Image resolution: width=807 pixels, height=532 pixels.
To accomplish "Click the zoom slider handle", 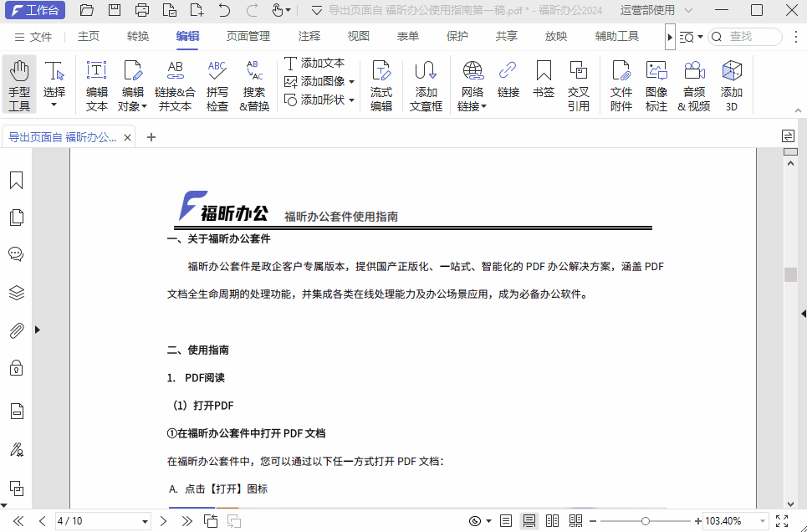I will [645, 521].
